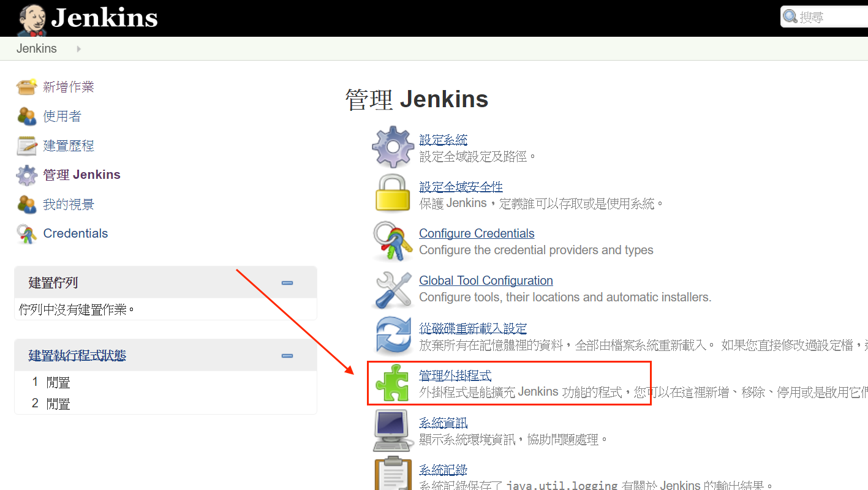
Task: Click the 設定全域安全性 padlock icon
Action: coord(393,193)
